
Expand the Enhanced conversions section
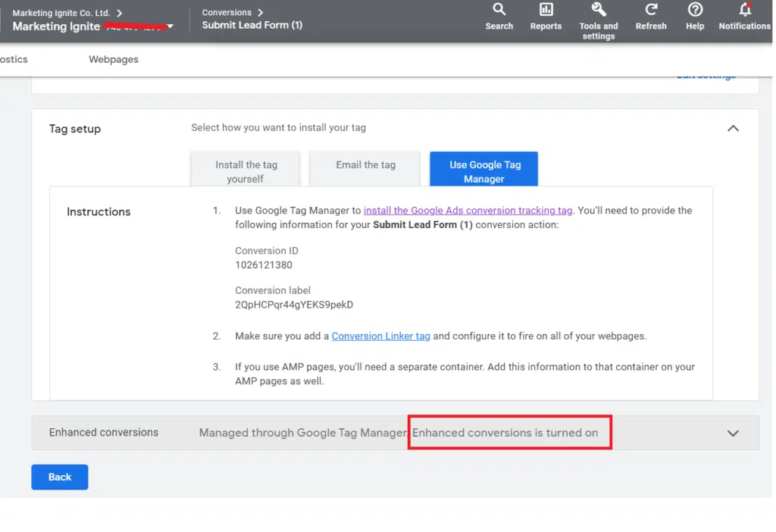[x=733, y=433]
